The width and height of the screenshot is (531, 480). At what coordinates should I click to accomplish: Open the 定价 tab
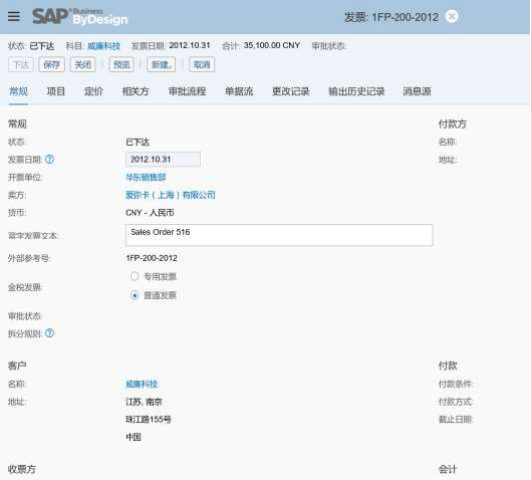coord(93,91)
